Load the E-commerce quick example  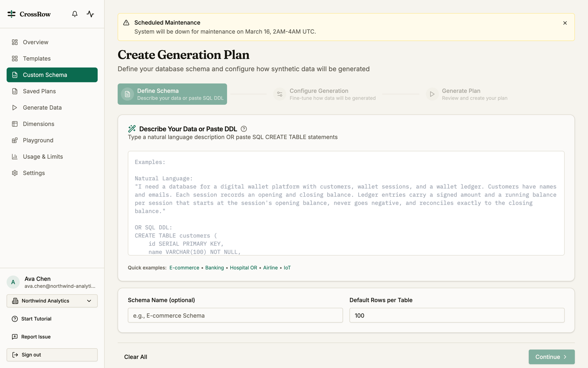point(184,268)
